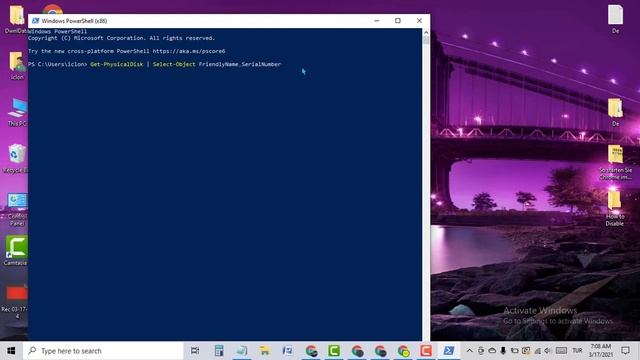Viewport: 640px width, 360px height.
Task: Open Task View from the taskbar
Action: pyautogui.click(x=195, y=351)
